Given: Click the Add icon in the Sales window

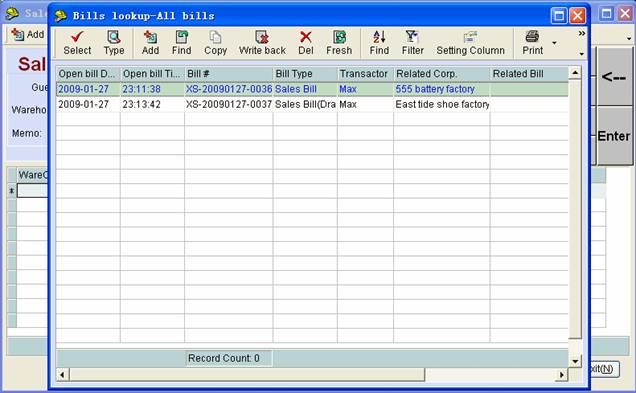Looking at the screenshot, I should pos(17,35).
